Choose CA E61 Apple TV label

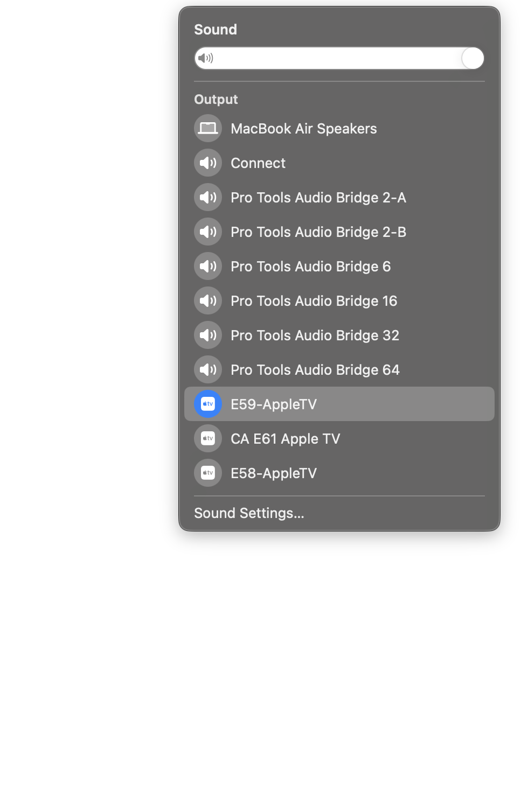coord(286,439)
